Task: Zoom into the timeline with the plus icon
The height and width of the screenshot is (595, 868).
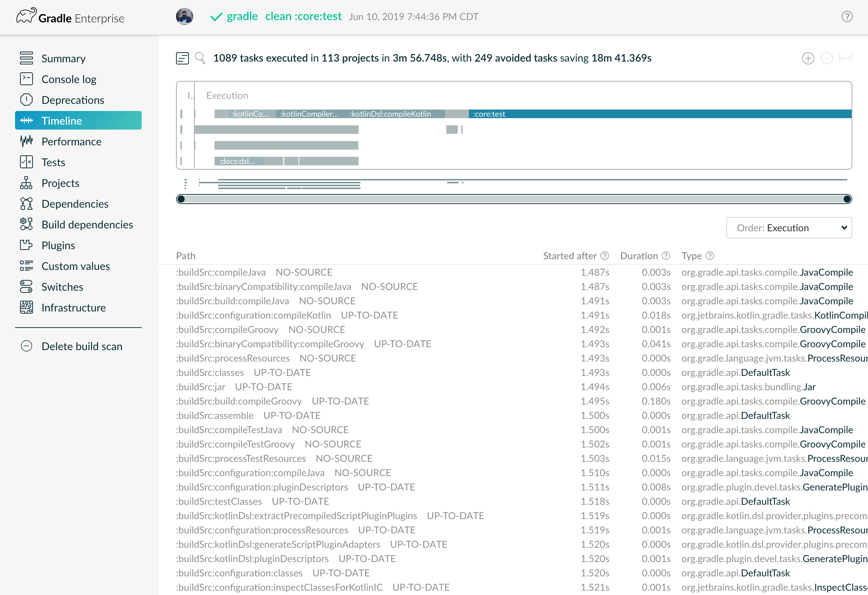Action: [808, 58]
